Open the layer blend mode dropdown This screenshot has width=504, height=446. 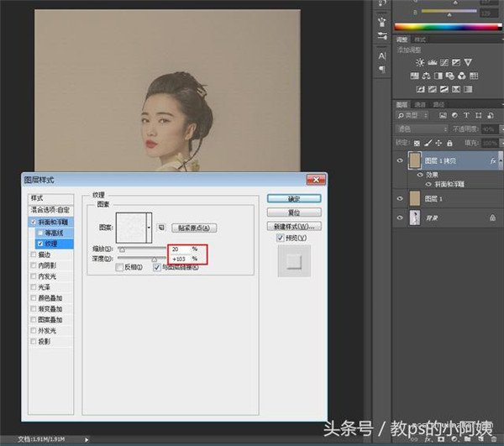(x=422, y=129)
